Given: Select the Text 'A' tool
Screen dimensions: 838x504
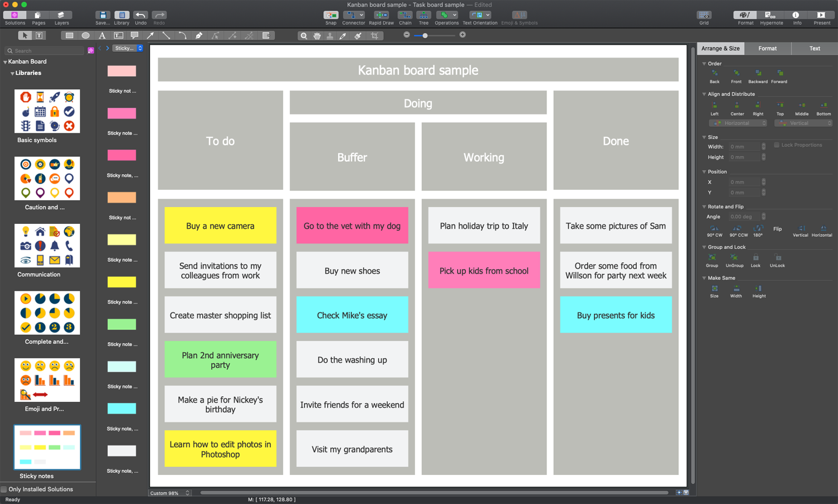Looking at the screenshot, I should (102, 35).
